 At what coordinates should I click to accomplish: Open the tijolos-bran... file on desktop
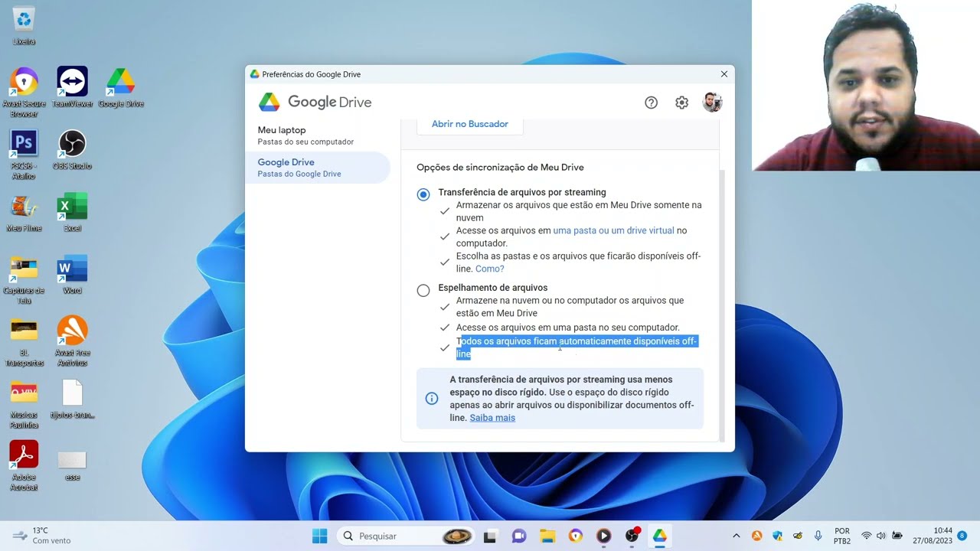(73, 399)
